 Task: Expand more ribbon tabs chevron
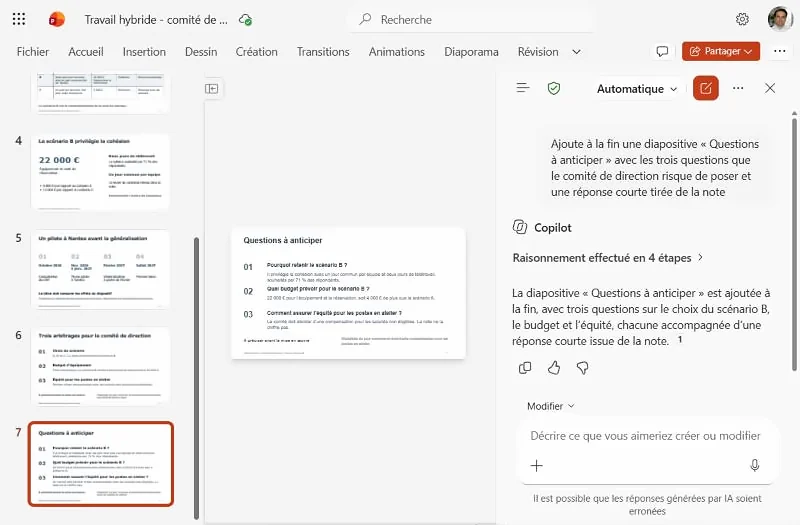coord(576,52)
